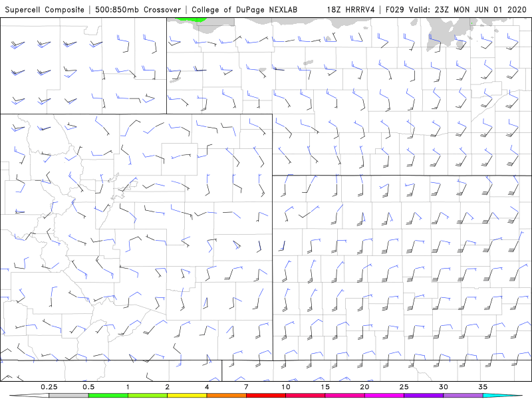Select the lime swatch between 1 and 2
This screenshot has width=532, height=399.
[148, 396]
